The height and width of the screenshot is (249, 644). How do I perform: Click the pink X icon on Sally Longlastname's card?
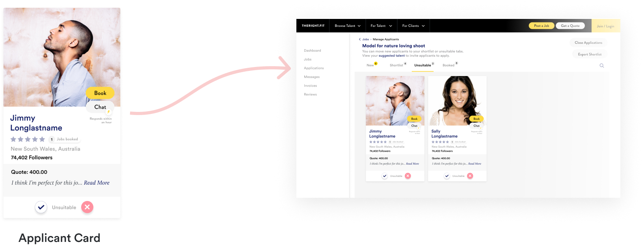pyautogui.click(x=470, y=176)
